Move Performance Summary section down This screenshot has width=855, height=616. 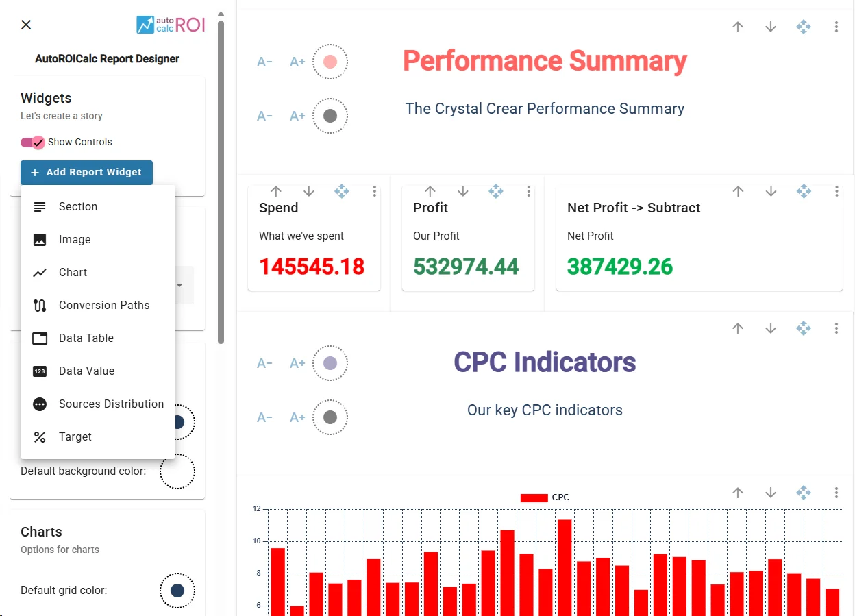tap(771, 27)
